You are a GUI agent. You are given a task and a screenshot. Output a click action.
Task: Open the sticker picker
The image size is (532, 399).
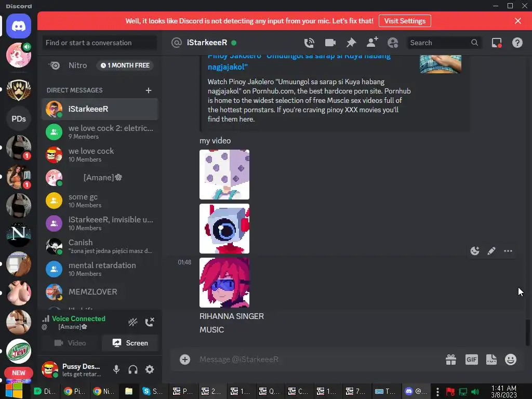point(491,360)
